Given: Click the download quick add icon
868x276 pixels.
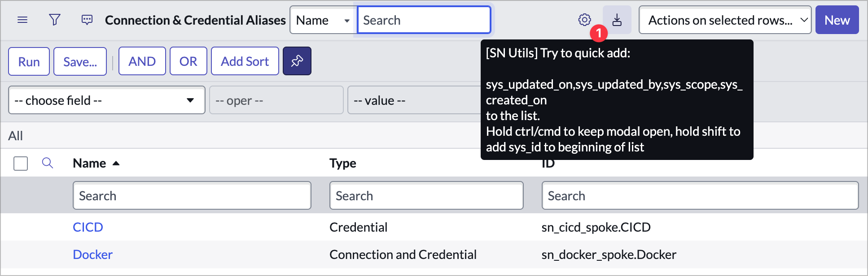Looking at the screenshot, I should tap(617, 20).
